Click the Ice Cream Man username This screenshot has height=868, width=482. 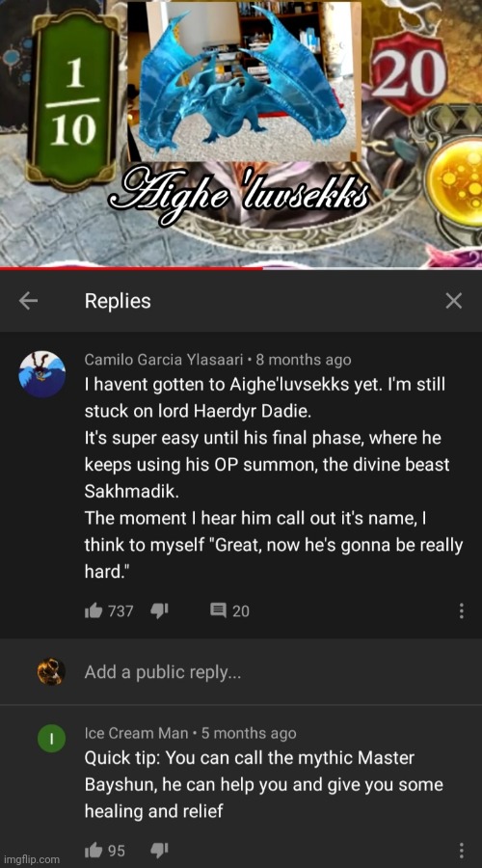coord(136,734)
